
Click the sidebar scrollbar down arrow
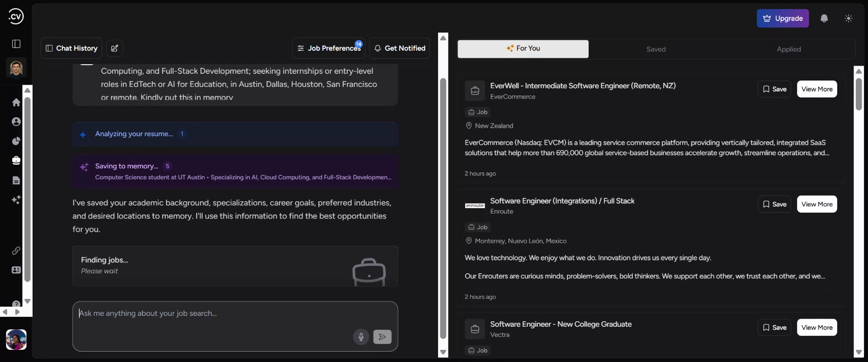28,301
